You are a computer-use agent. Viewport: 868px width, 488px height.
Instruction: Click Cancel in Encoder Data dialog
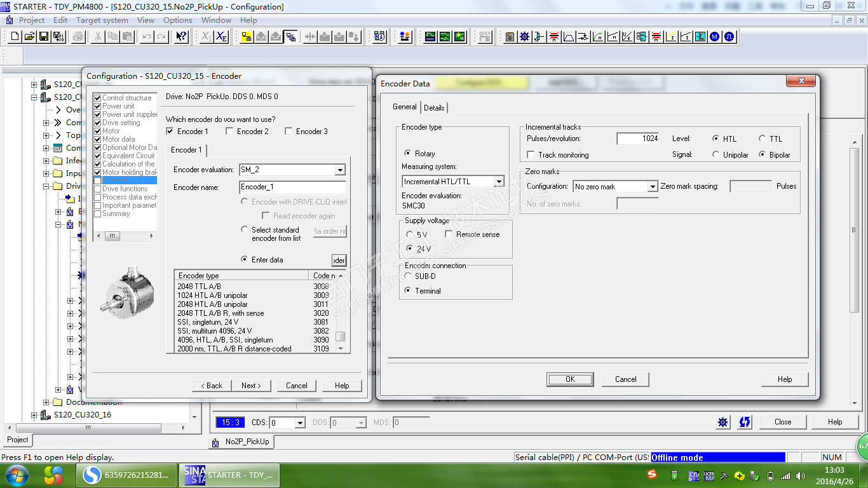(x=626, y=379)
